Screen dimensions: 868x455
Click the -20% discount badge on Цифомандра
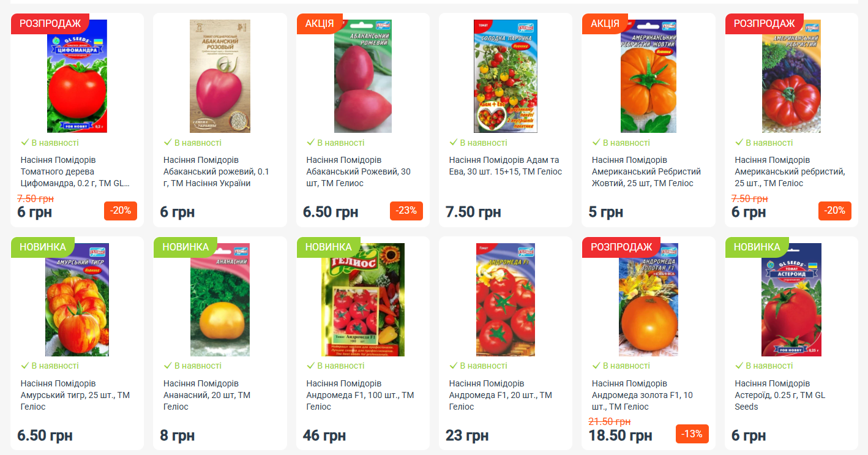(x=121, y=211)
